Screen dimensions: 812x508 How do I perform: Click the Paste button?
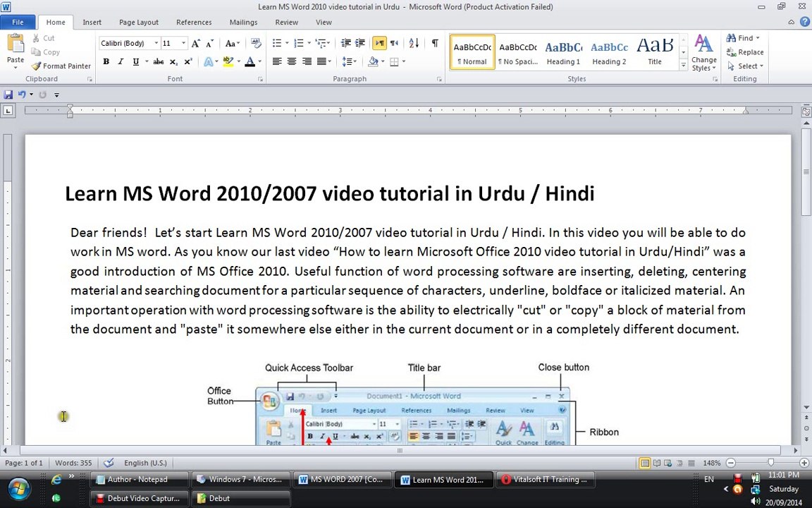coord(16,52)
